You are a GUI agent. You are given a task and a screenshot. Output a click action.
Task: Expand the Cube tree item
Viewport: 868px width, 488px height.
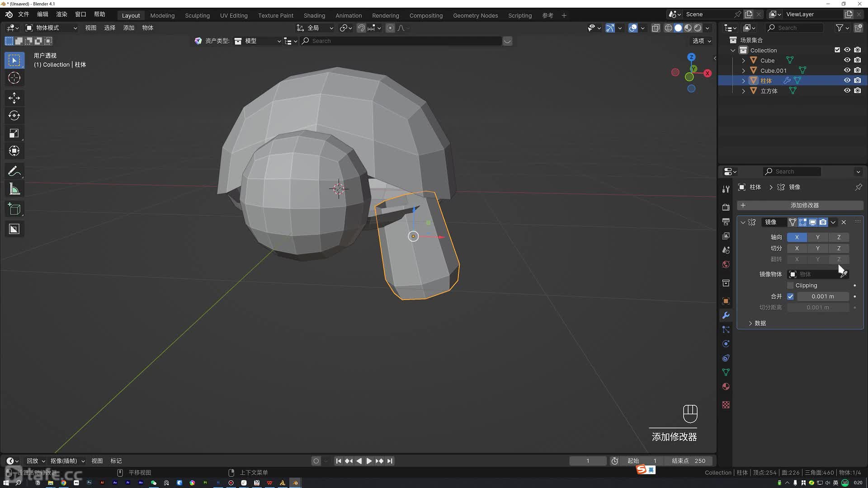coord(743,61)
